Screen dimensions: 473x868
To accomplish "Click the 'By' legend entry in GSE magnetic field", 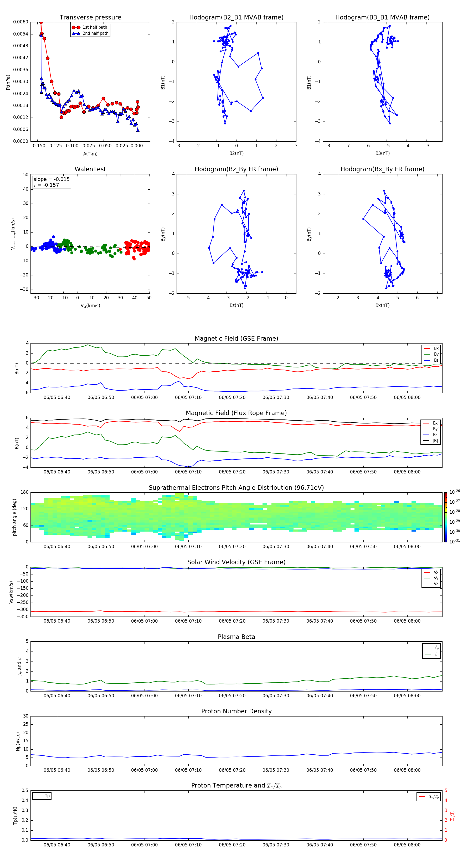I will coord(431,354).
